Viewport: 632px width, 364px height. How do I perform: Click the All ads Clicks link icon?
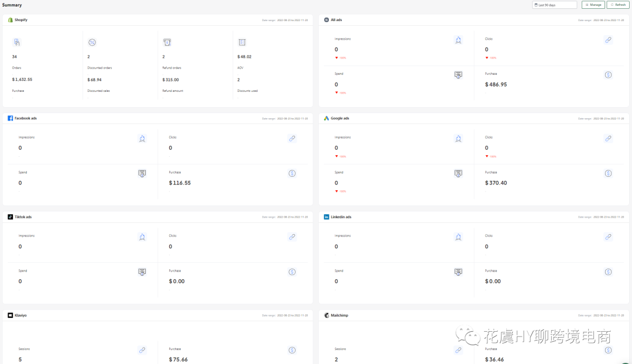(x=608, y=40)
